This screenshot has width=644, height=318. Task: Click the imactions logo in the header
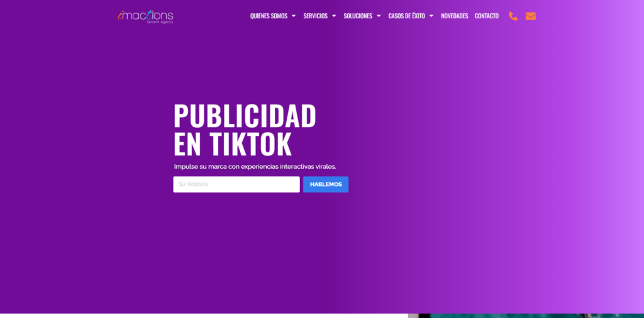pyautogui.click(x=145, y=15)
